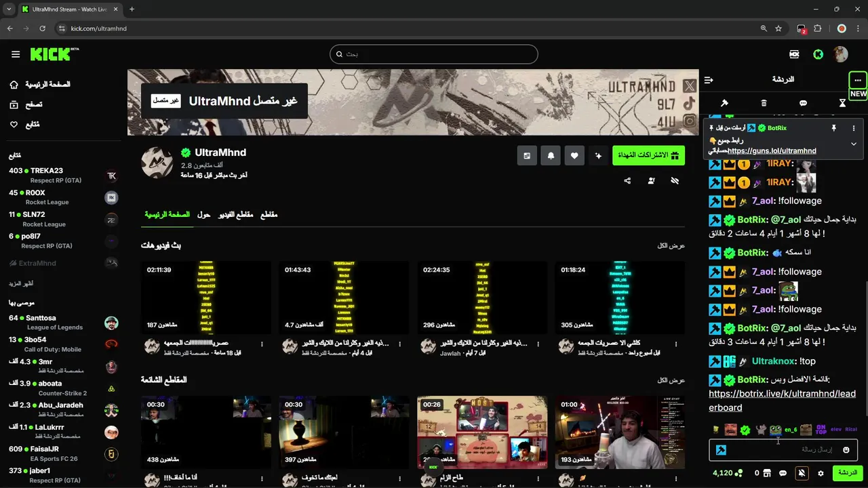
Task: Open the user moderation icon under gifted subs
Action: (651, 181)
